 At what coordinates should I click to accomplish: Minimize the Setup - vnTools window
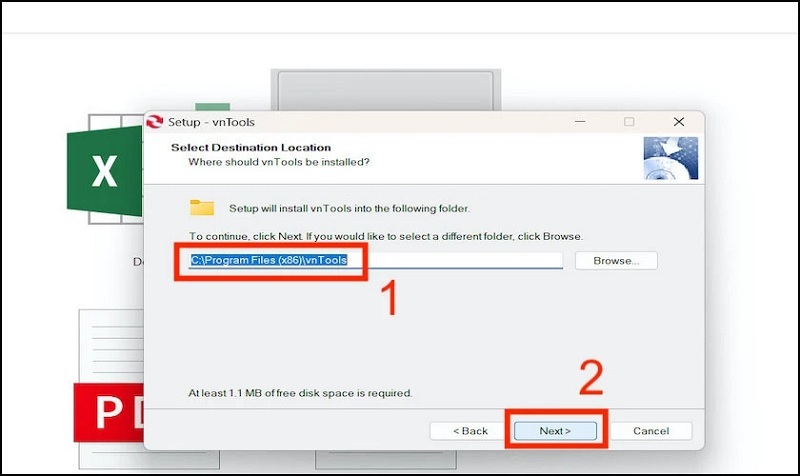[580, 122]
